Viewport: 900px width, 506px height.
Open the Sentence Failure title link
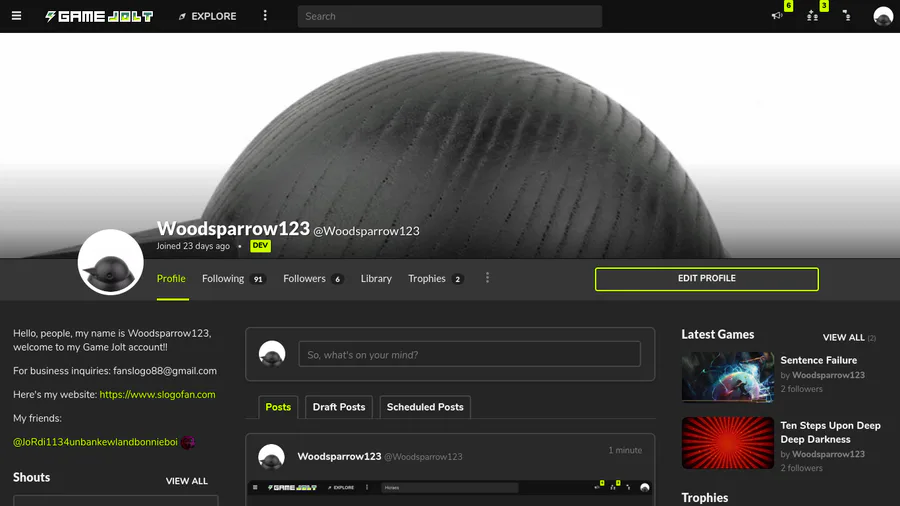(x=818, y=360)
